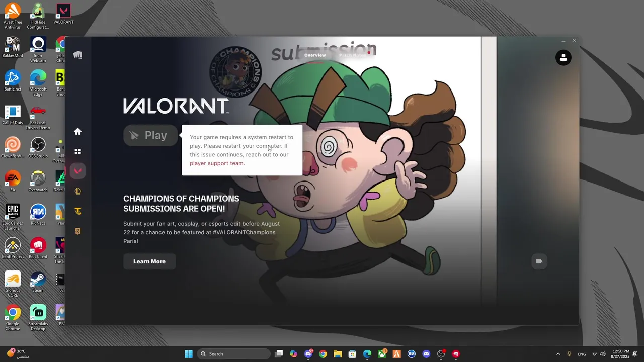This screenshot has height=362, width=644.
Task: Open Task View from the taskbar
Action: tap(279, 354)
